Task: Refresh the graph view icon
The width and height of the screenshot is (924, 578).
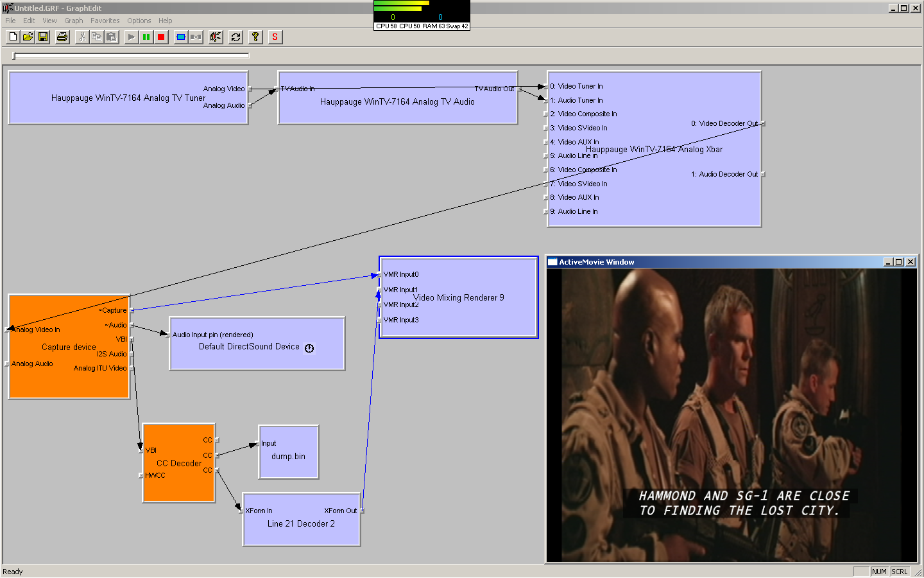Action: pos(235,37)
